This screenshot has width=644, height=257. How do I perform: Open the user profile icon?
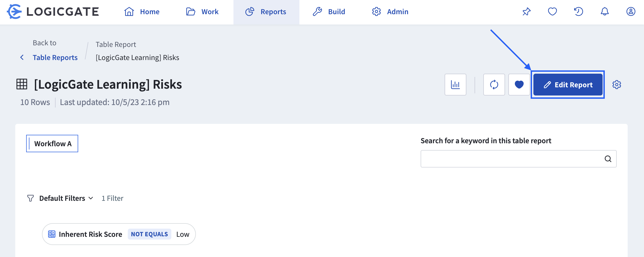[631, 12]
